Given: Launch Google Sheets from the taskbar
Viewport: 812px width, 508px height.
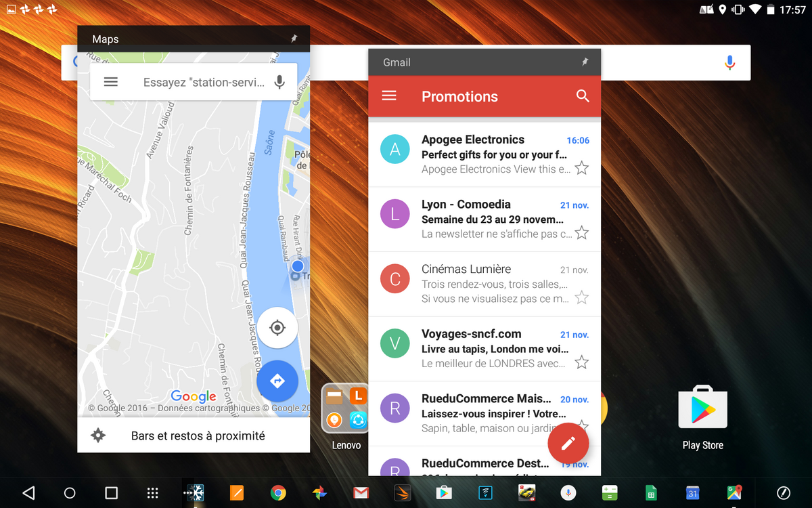Looking at the screenshot, I should (651, 493).
